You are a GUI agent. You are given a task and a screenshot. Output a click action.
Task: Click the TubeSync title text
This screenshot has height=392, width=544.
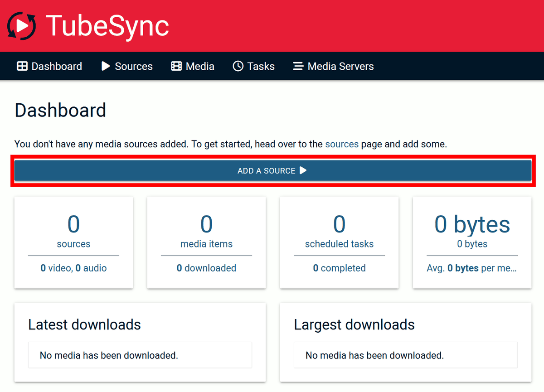point(107,26)
